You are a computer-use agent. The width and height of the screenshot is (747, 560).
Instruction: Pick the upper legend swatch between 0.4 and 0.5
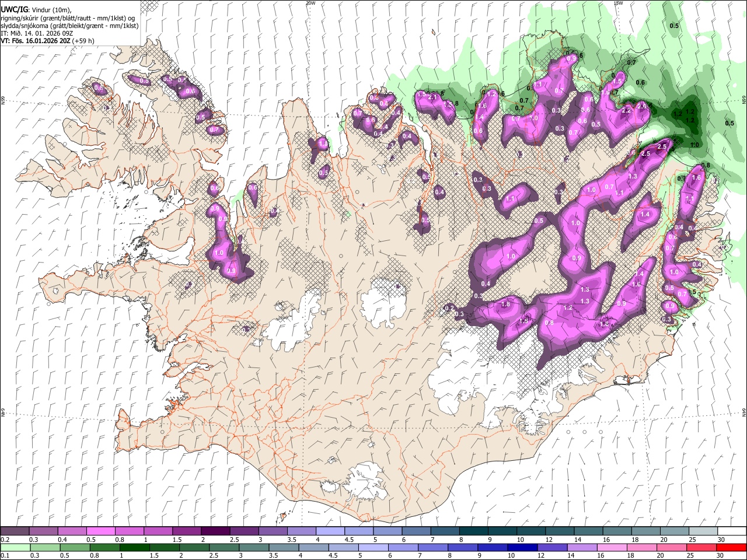pyautogui.click(x=72, y=531)
